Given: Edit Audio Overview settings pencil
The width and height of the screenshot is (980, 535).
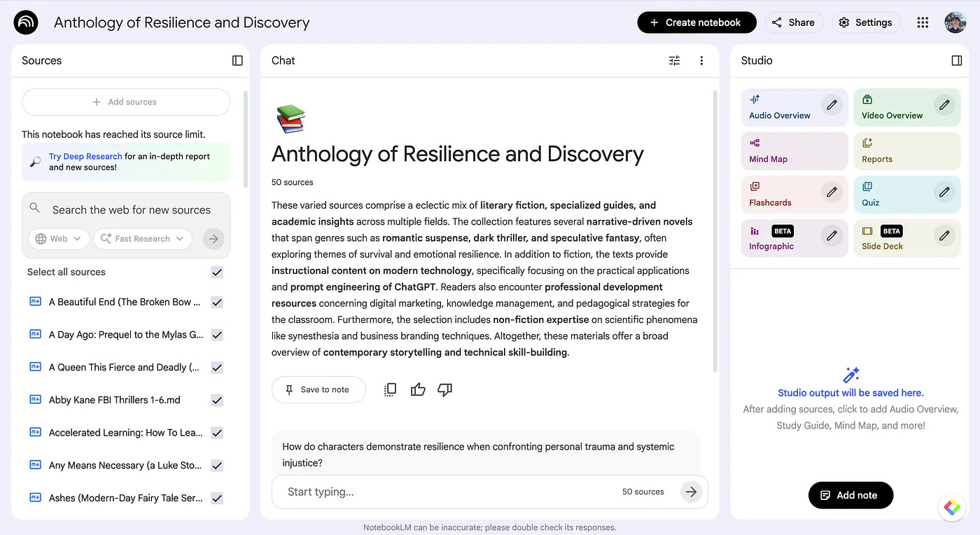Looking at the screenshot, I should 832,105.
